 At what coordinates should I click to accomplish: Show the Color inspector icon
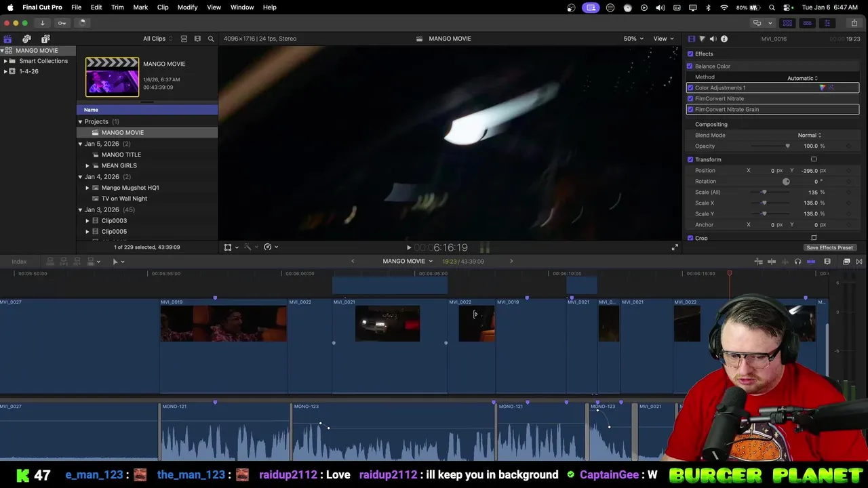click(702, 39)
